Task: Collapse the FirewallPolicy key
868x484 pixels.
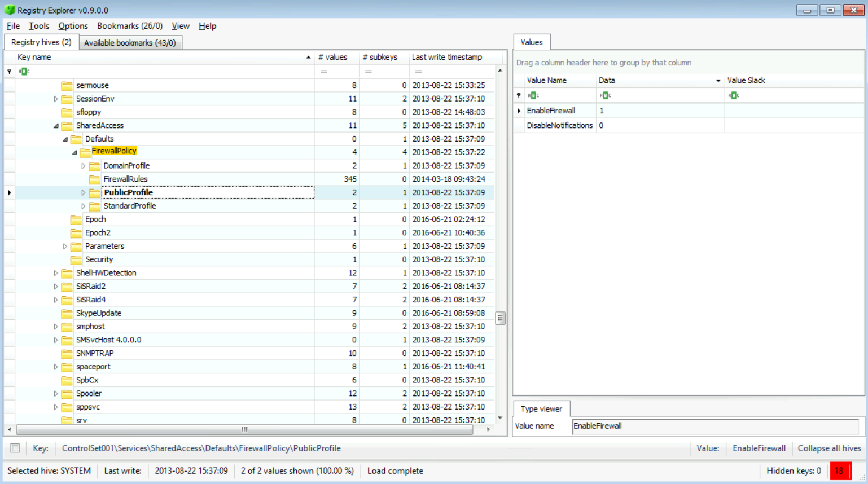Action: (74, 152)
